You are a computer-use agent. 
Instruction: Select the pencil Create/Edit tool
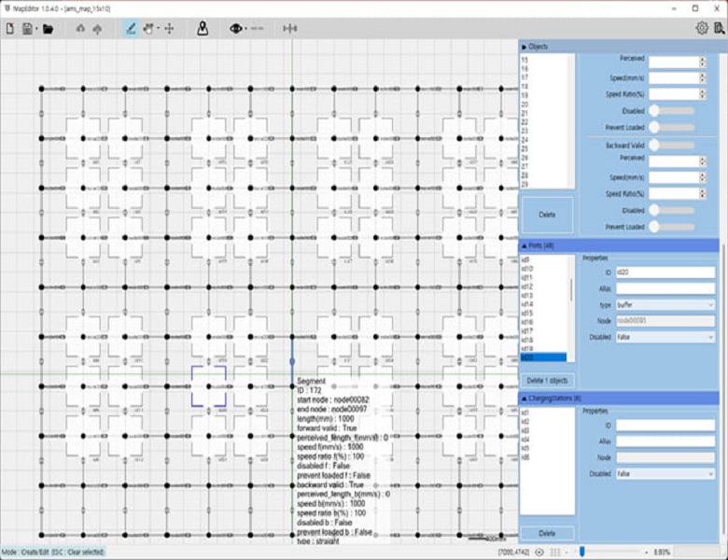click(131, 29)
